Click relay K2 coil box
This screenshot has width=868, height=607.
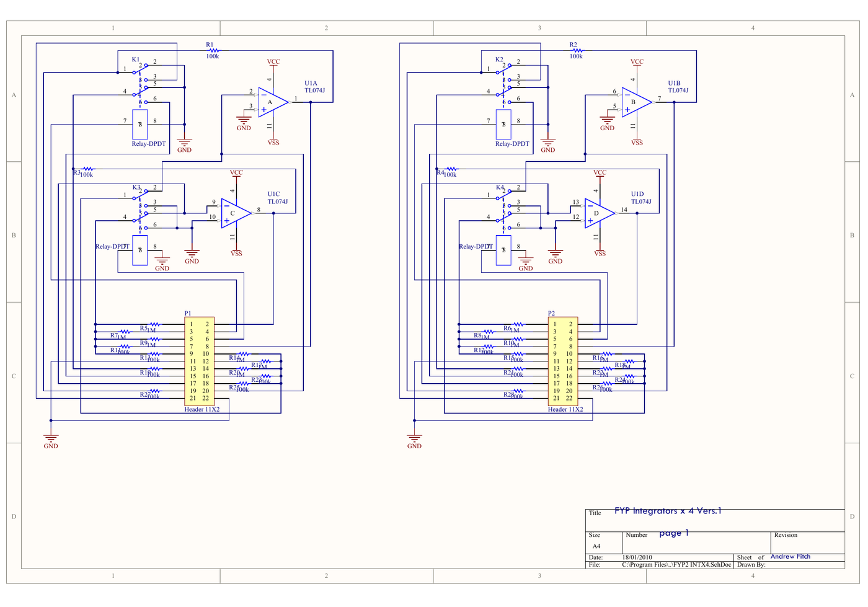point(503,125)
